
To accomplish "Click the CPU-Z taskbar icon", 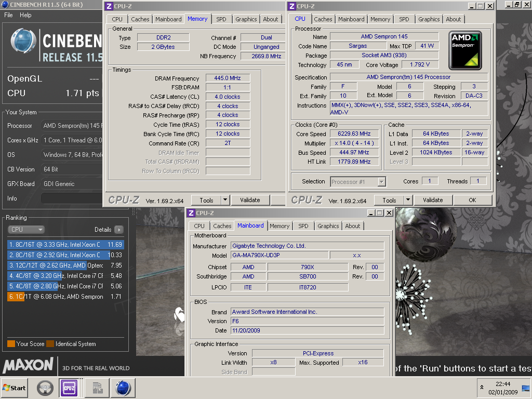I will 69,388.
